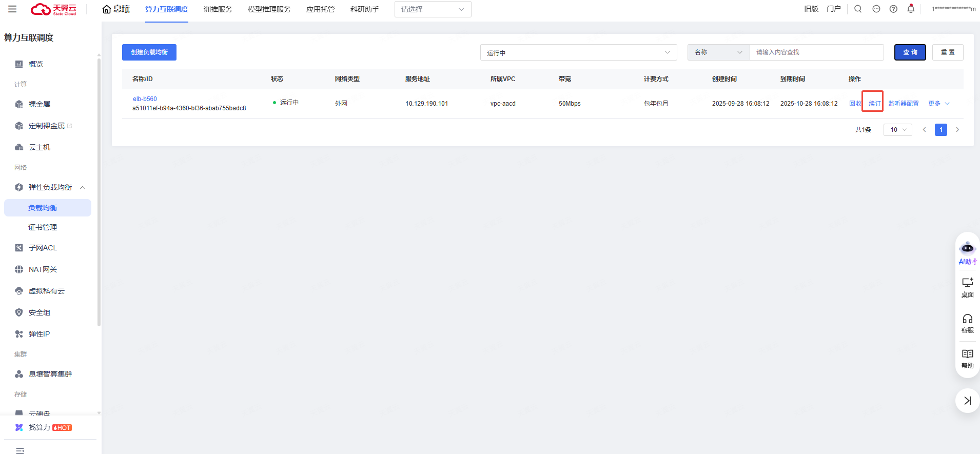Click the 安全组 shield icon

click(19, 312)
